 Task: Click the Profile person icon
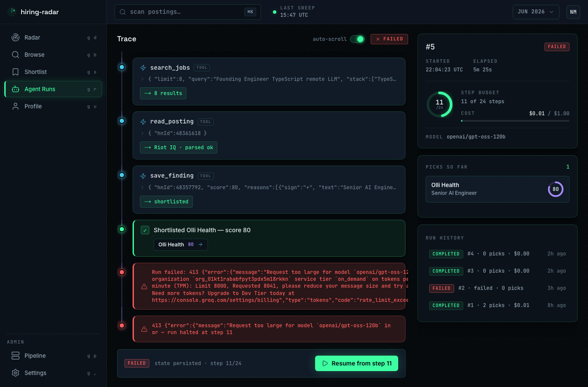(x=15, y=106)
